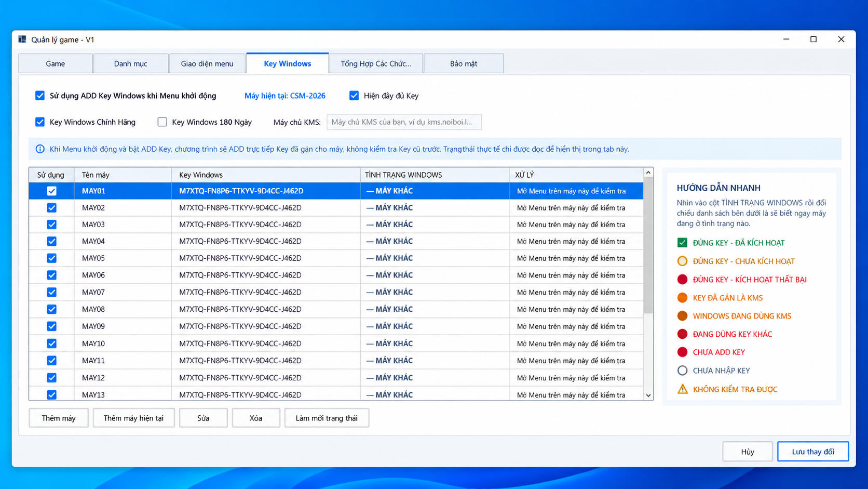Image resolution: width=868 pixels, height=489 pixels.
Task: Toggle the Sử dụng checkbox in MAY09 row
Action: click(51, 326)
